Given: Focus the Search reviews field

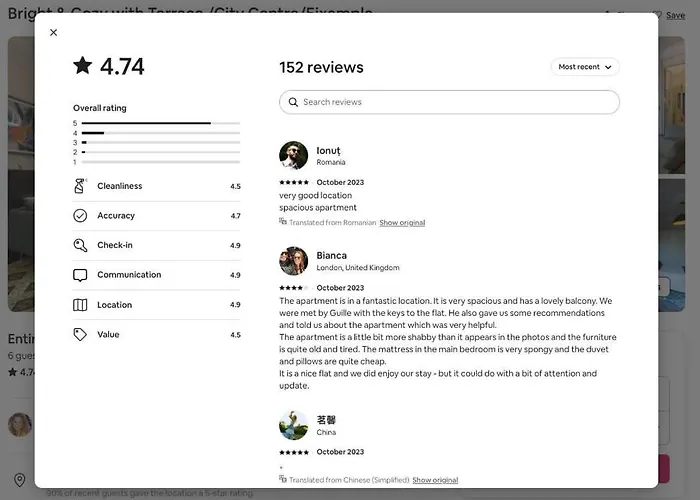Looking at the screenshot, I should pyautogui.click(x=449, y=102).
